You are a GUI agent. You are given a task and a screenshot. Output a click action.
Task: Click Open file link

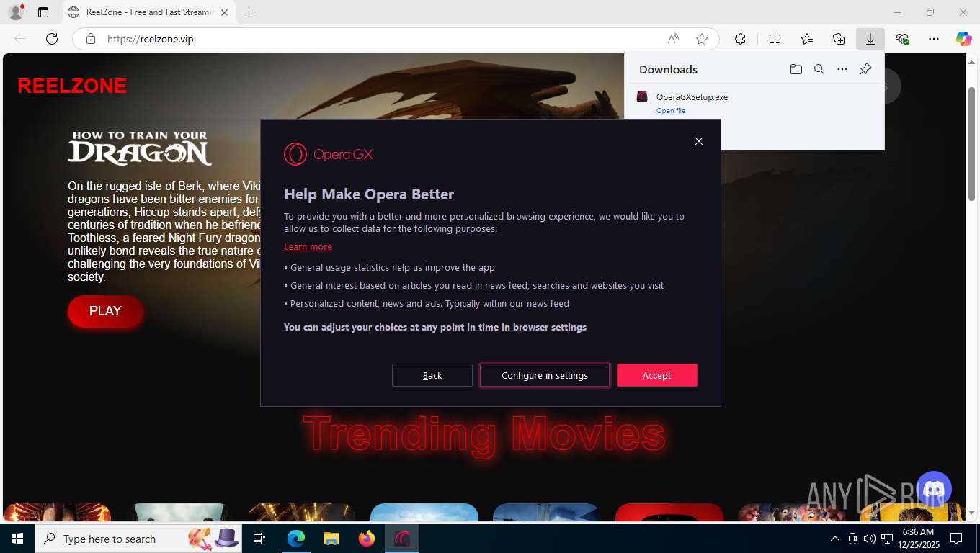tap(671, 110)
